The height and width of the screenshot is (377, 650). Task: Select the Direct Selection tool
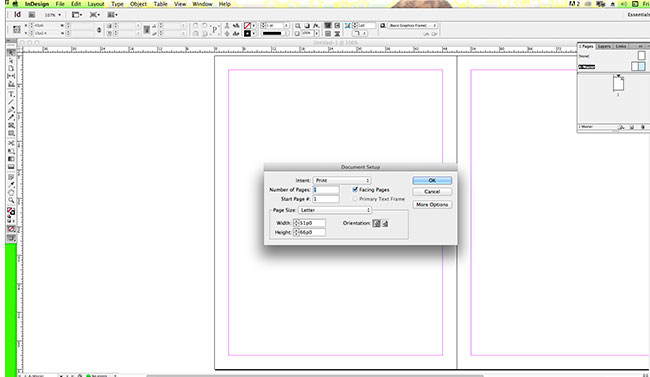(x=11, y=61)
